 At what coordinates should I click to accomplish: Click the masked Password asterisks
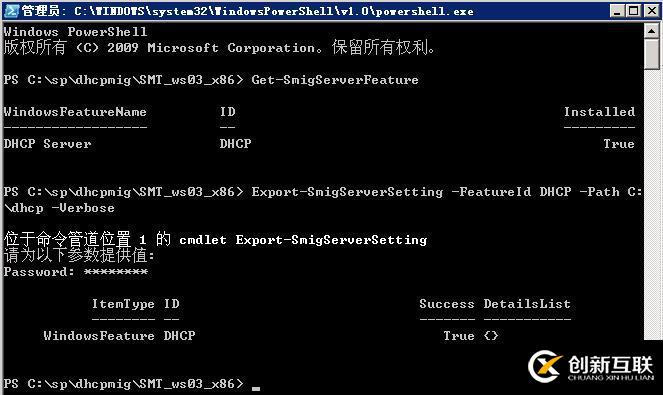(x=116, y=272)
